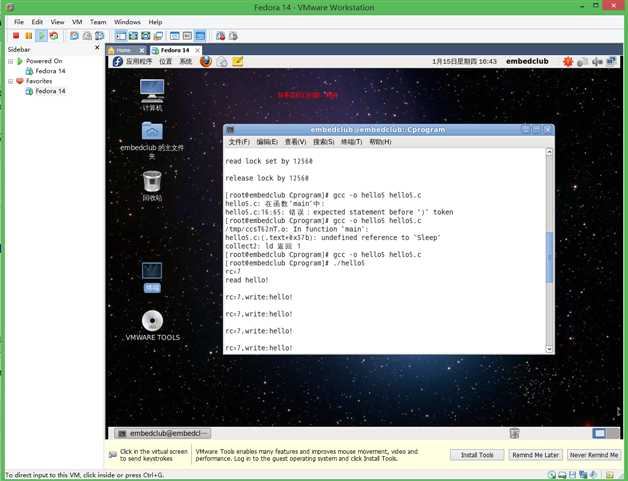This screenshot has width=628, height=481.
Task: Click the orange update notification icon
Action: 568,62
